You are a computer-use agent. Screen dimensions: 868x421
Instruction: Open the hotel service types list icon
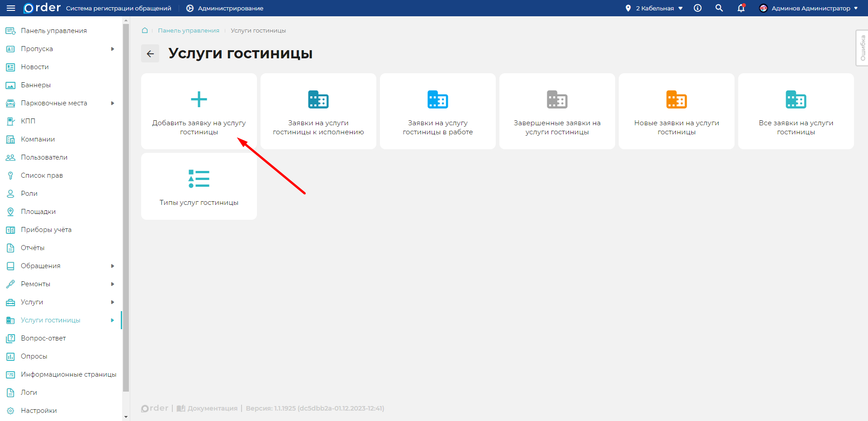(199, 179)
